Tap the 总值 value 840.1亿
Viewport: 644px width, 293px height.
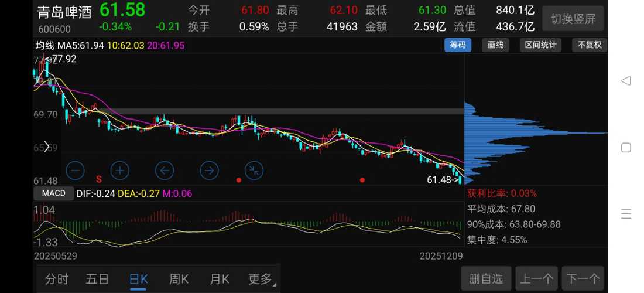tap(515, 11)
